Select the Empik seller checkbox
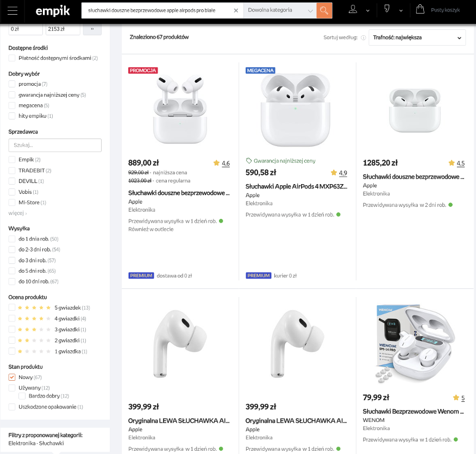Image resolution: width=476 pixels, height=454 pixels. click(x=12, y=160)
